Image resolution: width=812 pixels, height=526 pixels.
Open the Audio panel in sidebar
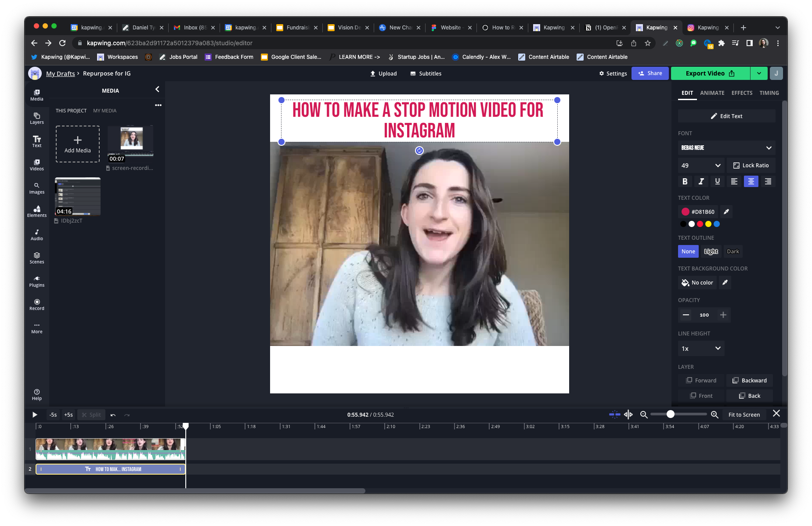[37, 234]
